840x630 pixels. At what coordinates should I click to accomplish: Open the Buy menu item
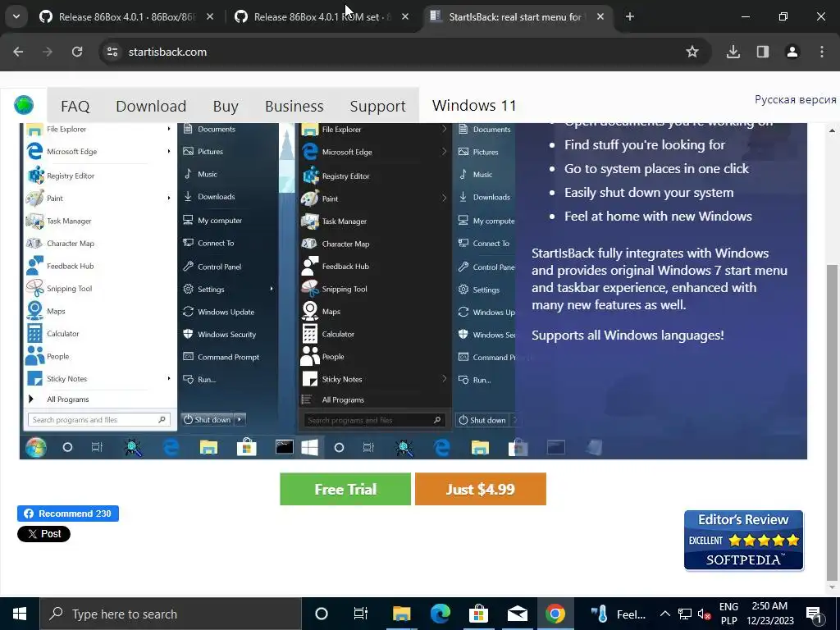[226, 106]
